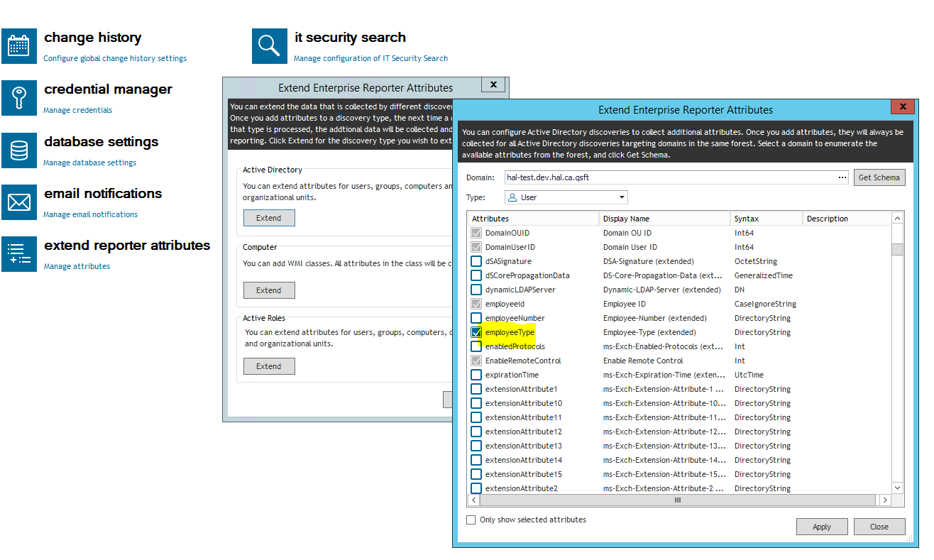
Task: Click the OctetString syntax cell
Action: [756, 261]
